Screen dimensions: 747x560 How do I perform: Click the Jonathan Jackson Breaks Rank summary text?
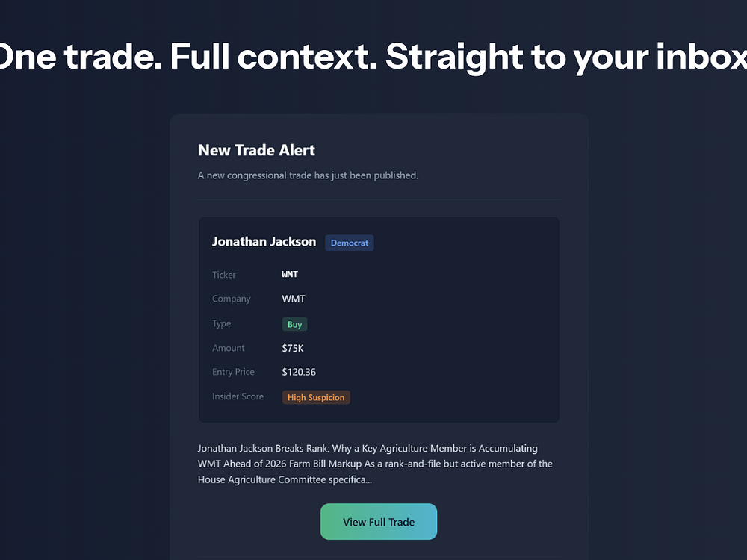point(375,464)
